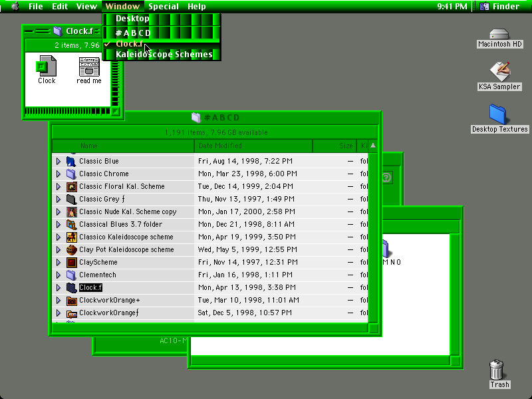Select the Clementech name in the list

[x=97, y=275]
